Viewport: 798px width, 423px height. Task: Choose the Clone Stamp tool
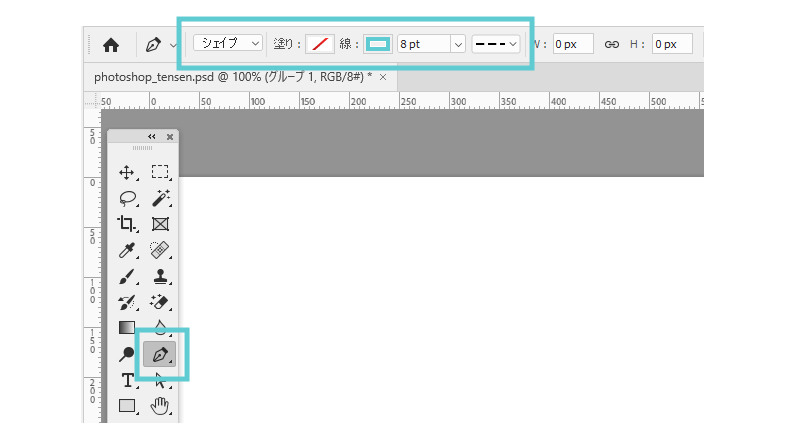coord(159,276)
